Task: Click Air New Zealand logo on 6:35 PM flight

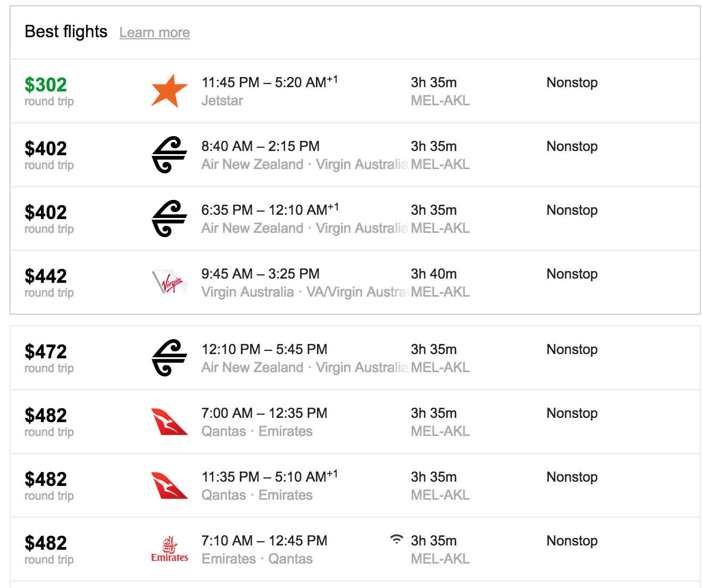Action: click(x=169, y=219)
